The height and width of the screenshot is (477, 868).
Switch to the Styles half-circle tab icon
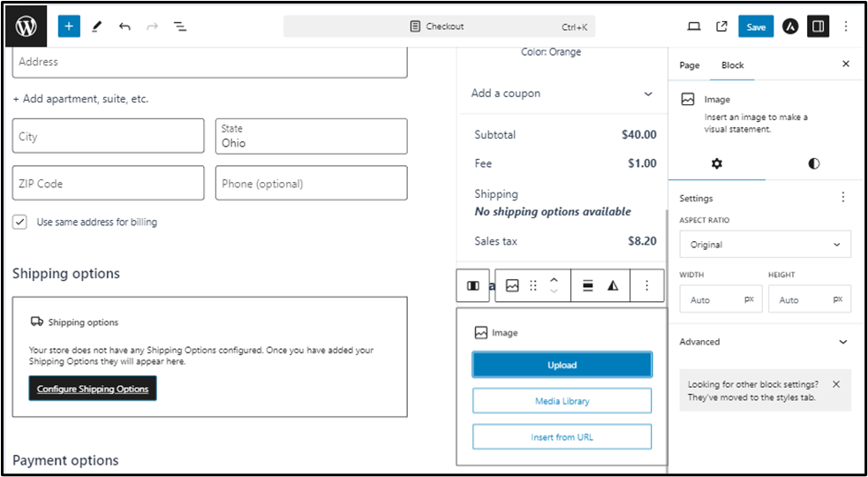coord(813,163)
